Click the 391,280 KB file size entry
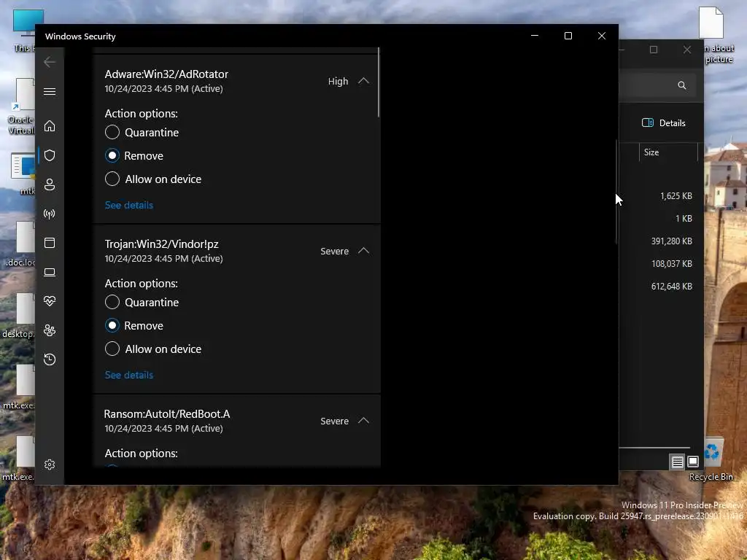The width and height of the screenshot is (747, 560). pos(672,241)
